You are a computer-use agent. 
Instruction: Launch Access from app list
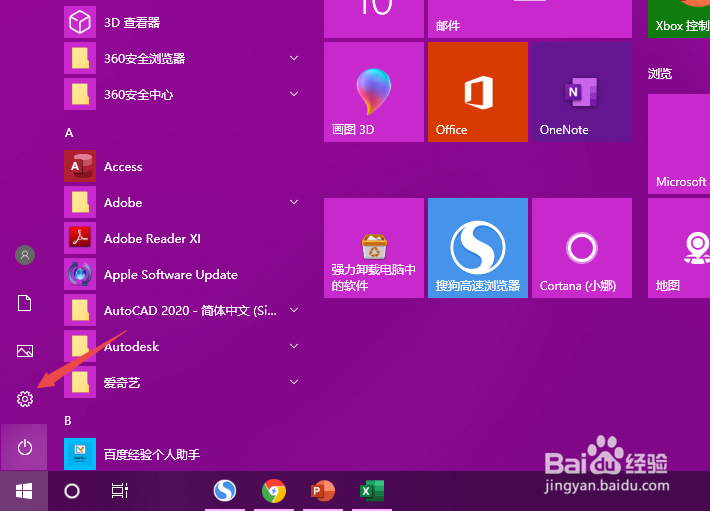click(181, 166)
